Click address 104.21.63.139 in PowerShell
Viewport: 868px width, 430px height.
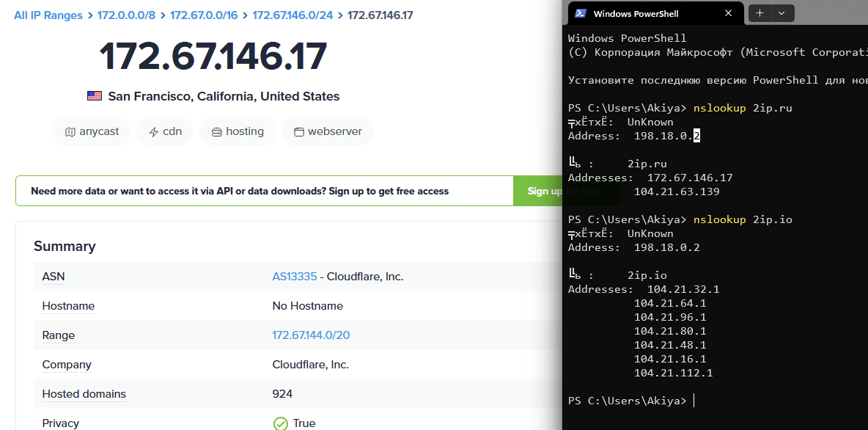[x=677, y=192]
